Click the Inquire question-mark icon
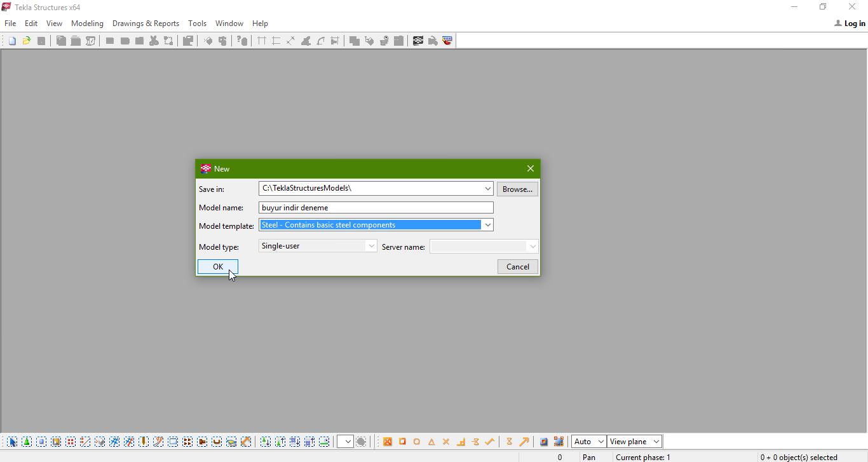 click(x=242, y=41)
